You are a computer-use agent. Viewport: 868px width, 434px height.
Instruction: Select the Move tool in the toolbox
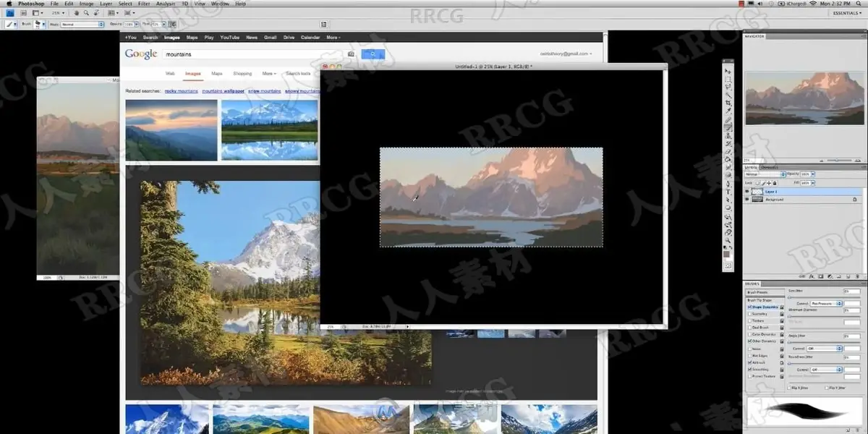[728, 72]
